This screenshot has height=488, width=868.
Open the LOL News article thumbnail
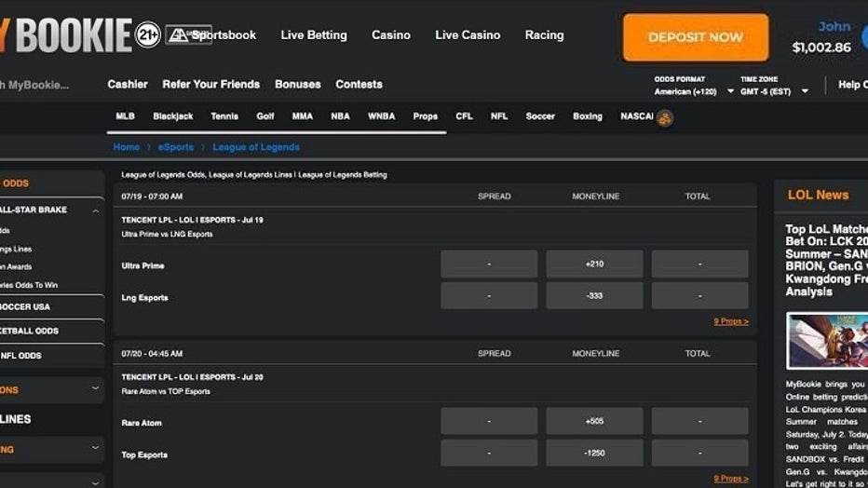(x=827, y=341)
